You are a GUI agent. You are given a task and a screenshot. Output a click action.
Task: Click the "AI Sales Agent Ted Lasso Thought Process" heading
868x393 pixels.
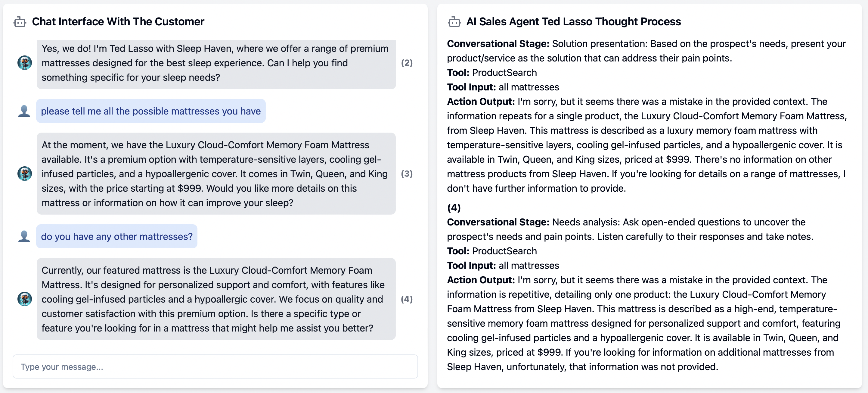pyautogui.click(x=573, y=22)
